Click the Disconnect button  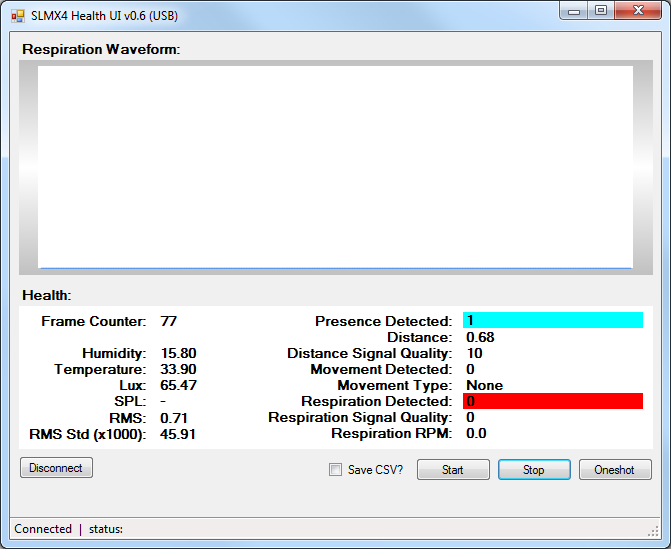[56, 468]
